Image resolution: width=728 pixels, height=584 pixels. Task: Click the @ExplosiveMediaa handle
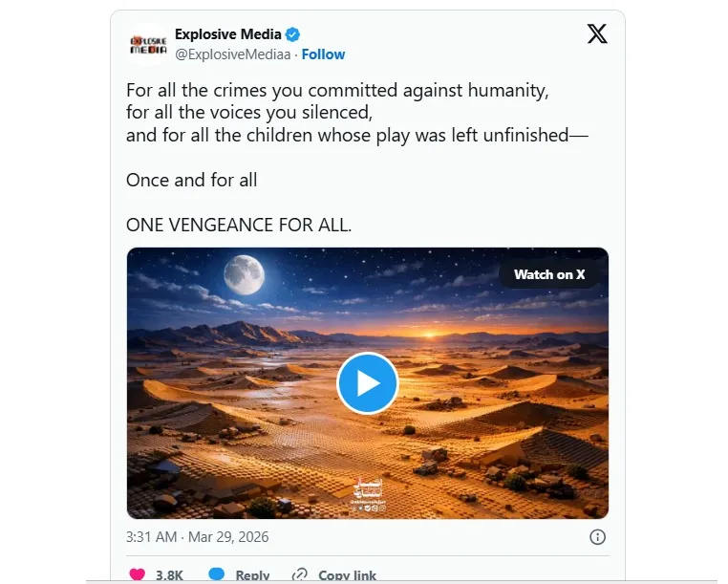pos(232,54)
